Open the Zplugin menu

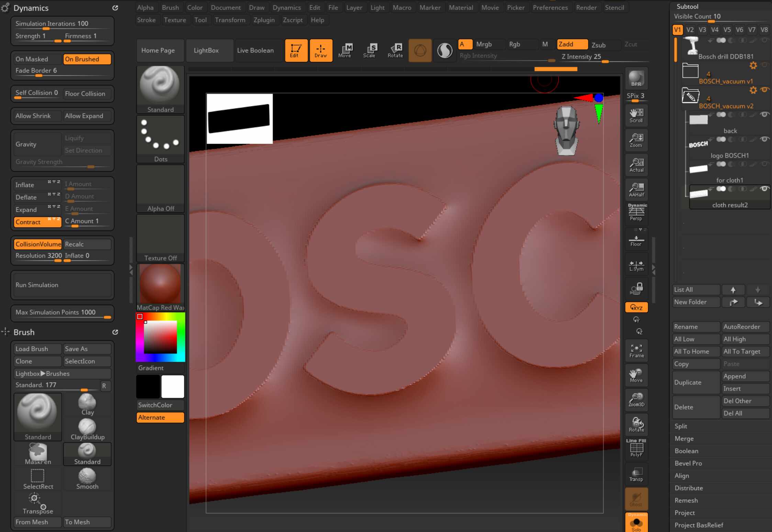tap(264, 20)
